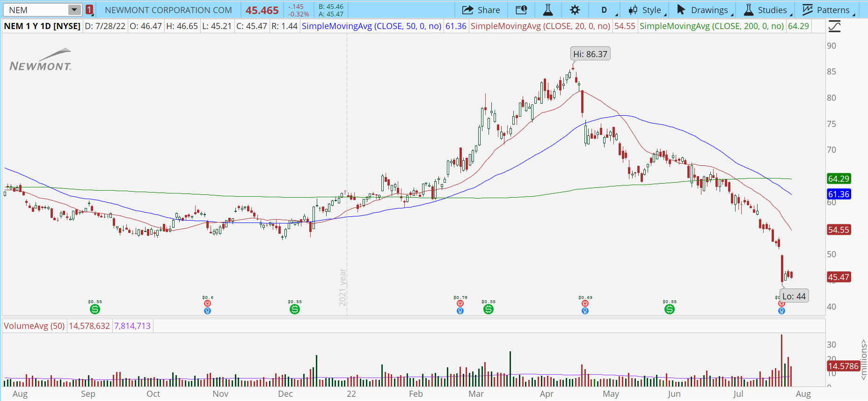Click the D: 7/28/22 date readout

(x=105, y=26)
